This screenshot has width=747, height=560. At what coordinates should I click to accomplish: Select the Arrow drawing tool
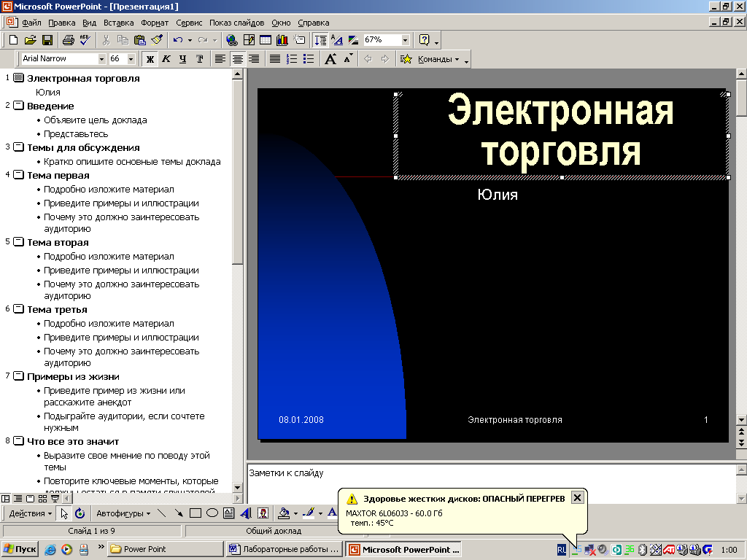(179, 513)
